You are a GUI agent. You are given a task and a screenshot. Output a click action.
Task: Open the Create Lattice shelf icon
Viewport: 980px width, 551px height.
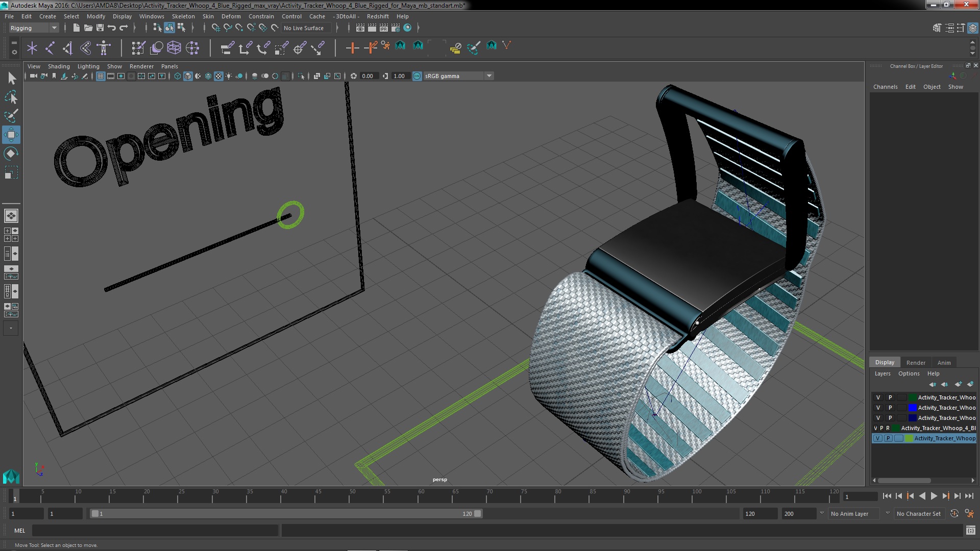point(174,48)
